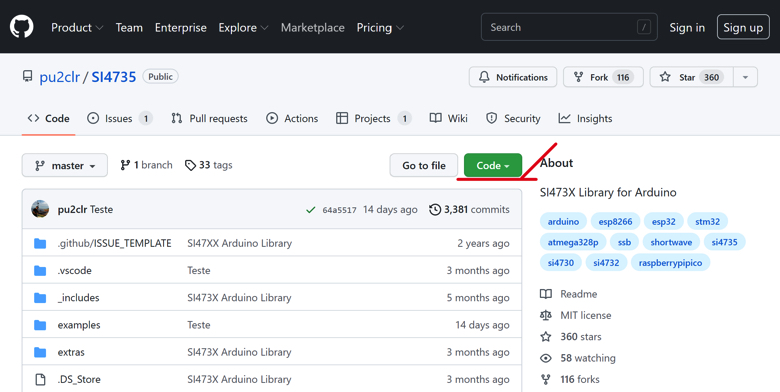
Task: Click the folder icon for extras
Action: click(x=40, y=352)
